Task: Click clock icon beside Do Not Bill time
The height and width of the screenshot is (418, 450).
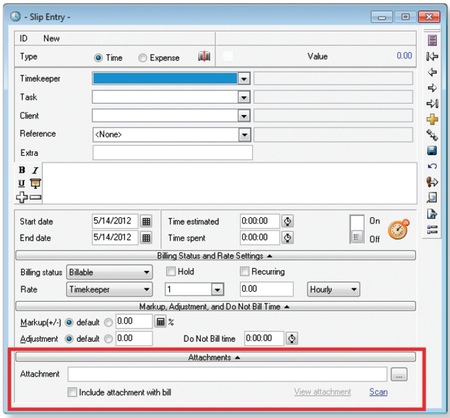Action: pyautogui.click(x=292, y=338)
